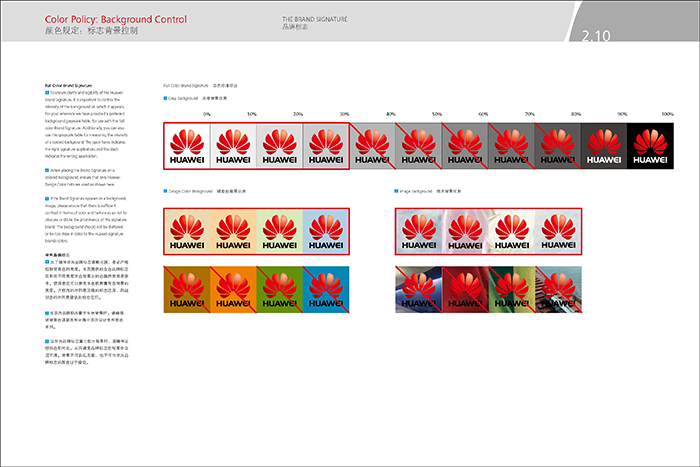Click the 100% gray scale label
700x467 pixels.
tap(668, 115)
